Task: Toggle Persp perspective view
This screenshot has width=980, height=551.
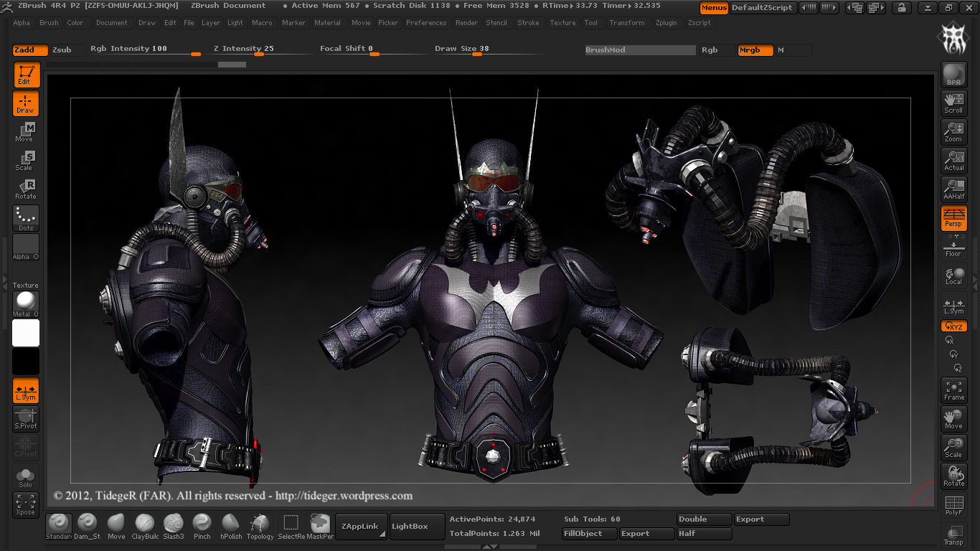Action: [x=953, y=218]
